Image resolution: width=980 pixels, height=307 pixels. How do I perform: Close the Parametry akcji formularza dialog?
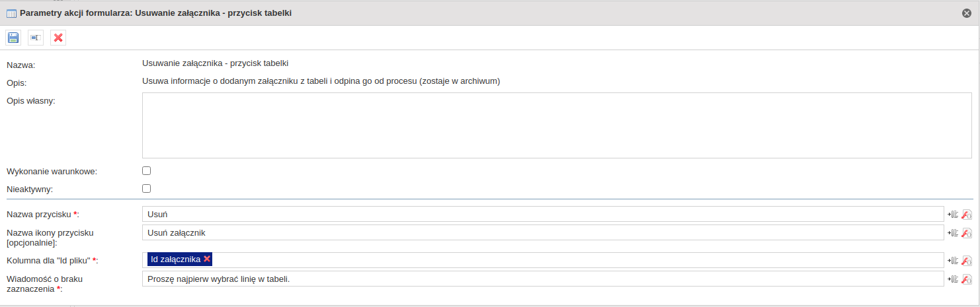pyautogui.click(x=966, y=13)
